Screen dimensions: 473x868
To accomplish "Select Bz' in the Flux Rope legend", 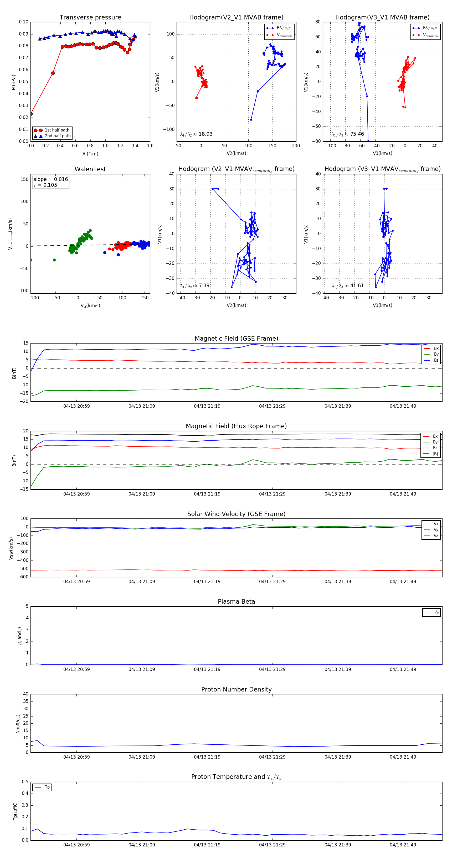I will (431, 448).
